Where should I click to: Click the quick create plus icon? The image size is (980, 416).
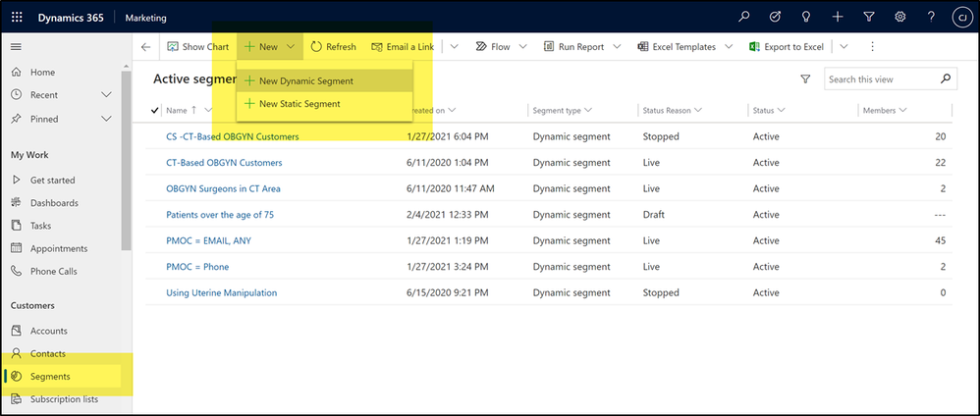coord(838,18)
